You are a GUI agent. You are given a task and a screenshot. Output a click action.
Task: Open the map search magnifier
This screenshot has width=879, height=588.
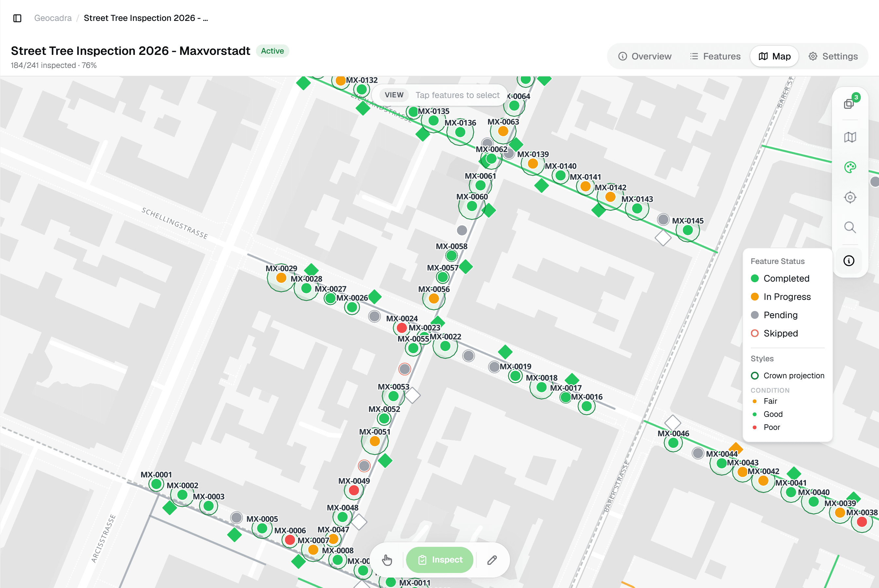click(x=850, y=227)
